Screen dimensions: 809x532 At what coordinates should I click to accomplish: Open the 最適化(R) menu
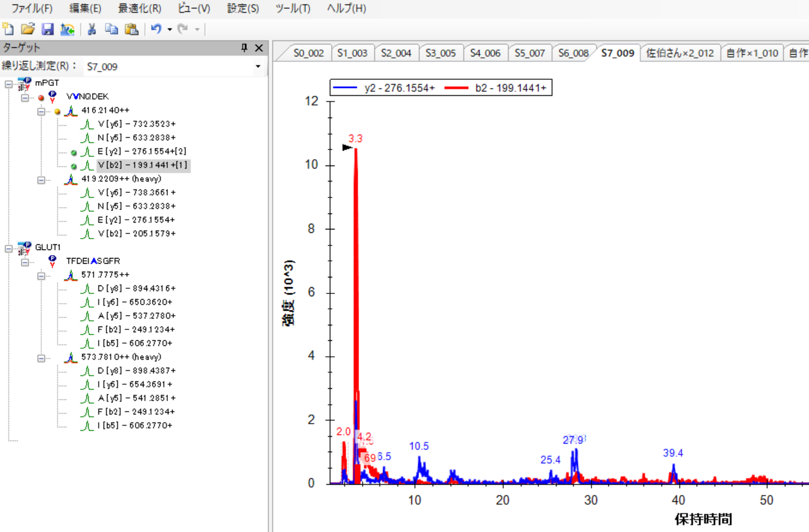tap(139, 9)
